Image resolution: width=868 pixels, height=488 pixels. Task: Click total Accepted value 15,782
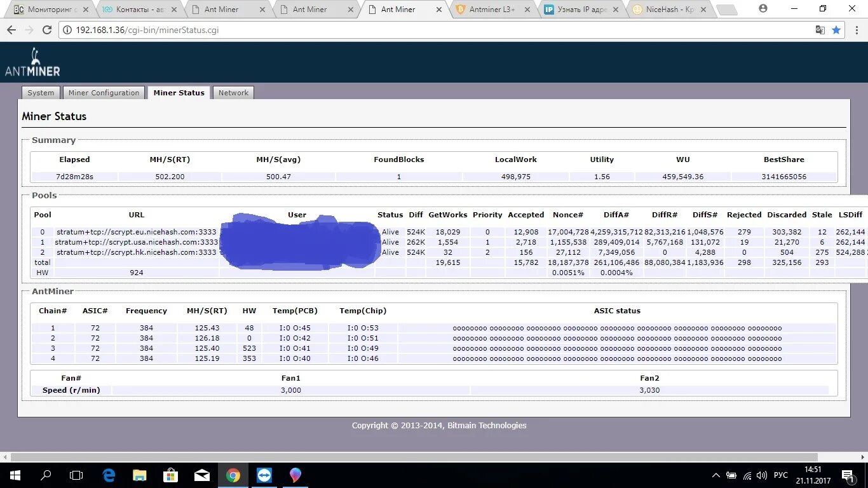[x=526, y=262]
